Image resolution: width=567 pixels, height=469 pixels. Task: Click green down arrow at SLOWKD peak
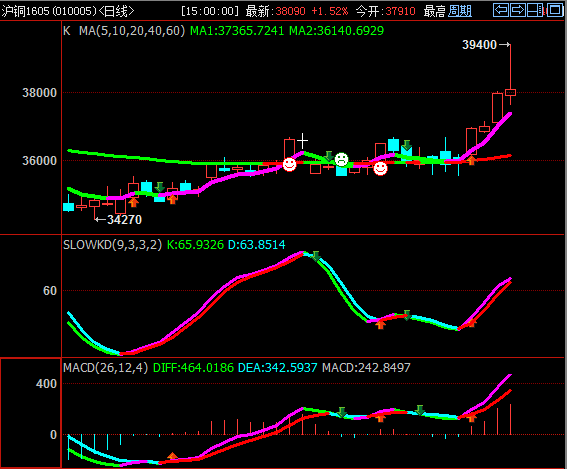coord(316,256)
